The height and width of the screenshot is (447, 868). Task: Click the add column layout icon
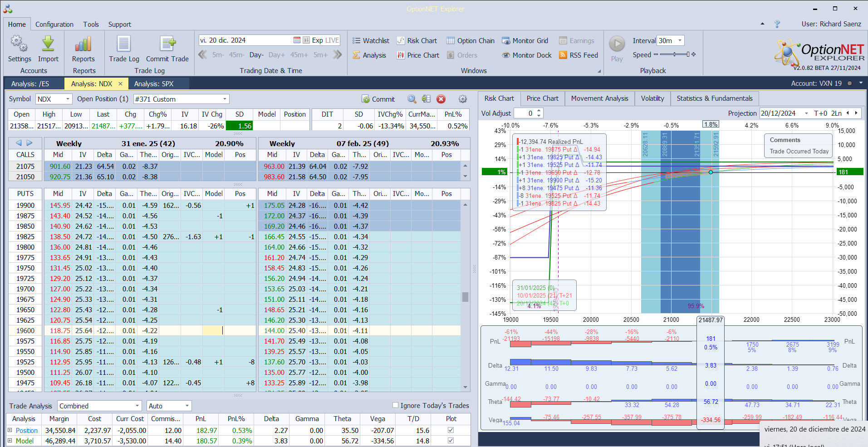tap(426, 99)
